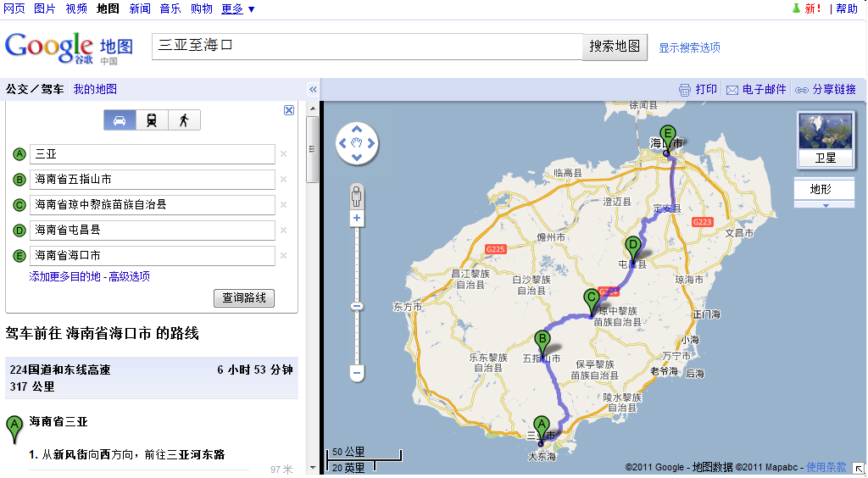This screenshot has height=478, width=868.
Task: Close the directions panel box
Action: [289, 110]
